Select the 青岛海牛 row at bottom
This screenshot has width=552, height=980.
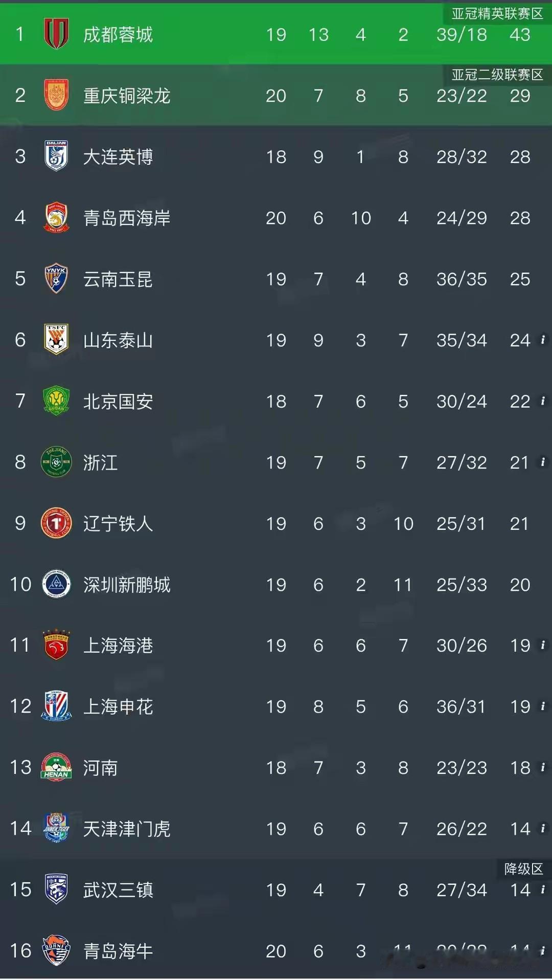coord(276,951)
